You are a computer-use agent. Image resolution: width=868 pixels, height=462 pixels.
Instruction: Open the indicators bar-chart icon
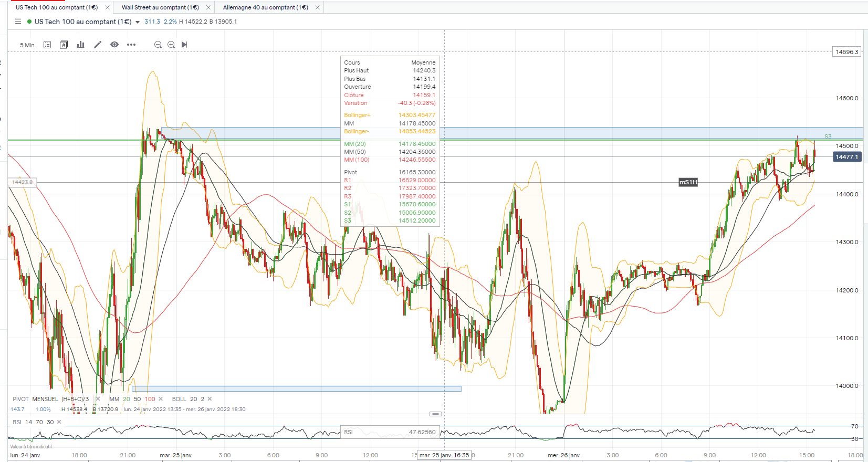pyautogui.click(x=80, y=45)
